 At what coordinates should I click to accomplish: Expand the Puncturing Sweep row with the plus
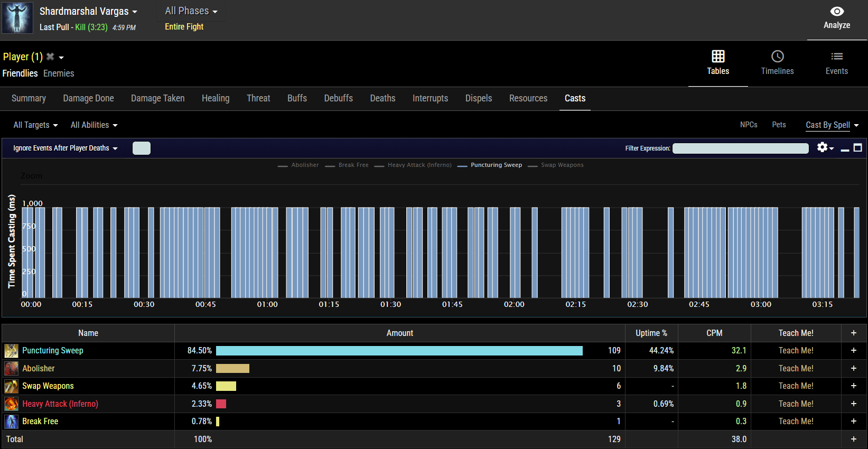pyautogui.click(x=854, y=351)
